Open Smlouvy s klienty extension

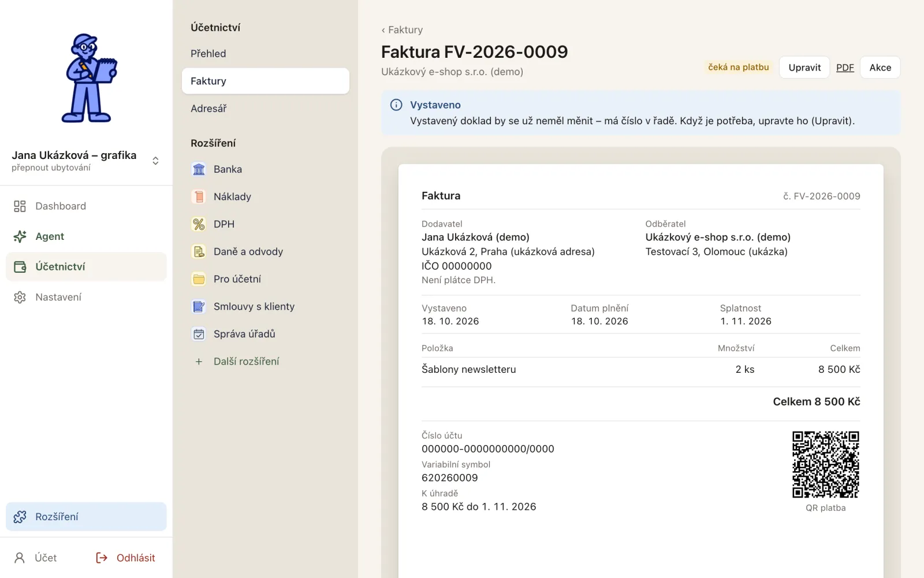click(266, 306)
